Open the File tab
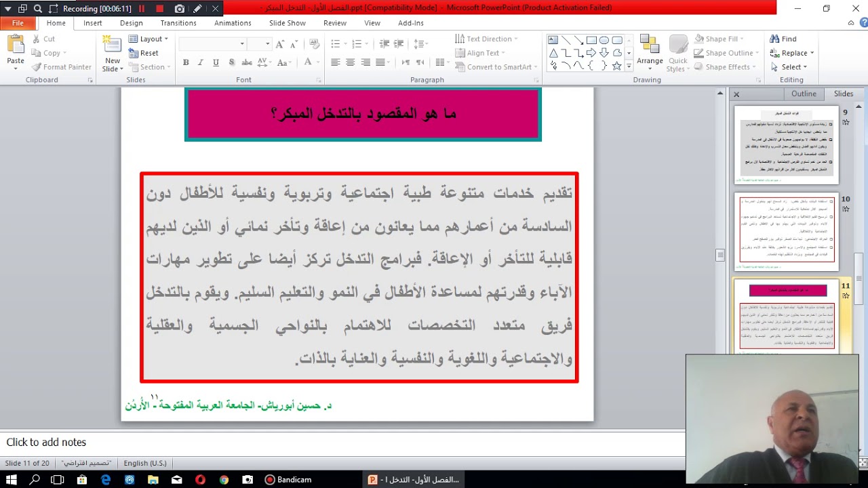Image resolution: width=868 pixels, height=488 pixels. pos(18,23)
